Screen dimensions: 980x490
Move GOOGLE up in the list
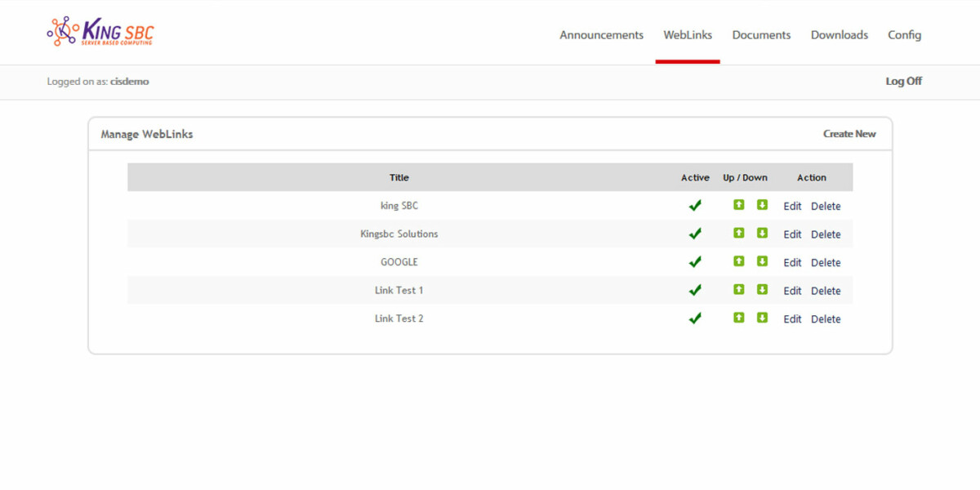(738, 261)
